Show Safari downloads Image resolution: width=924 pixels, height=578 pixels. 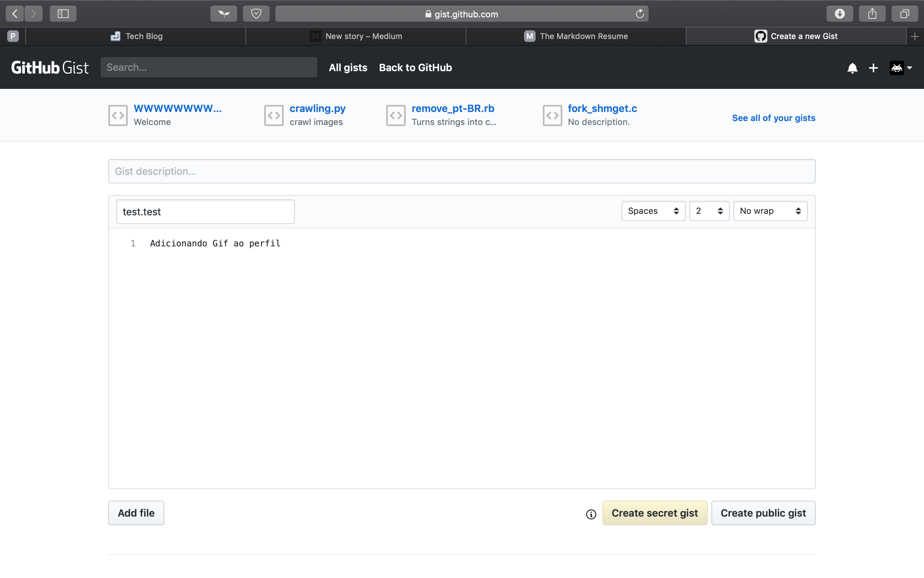(840, 14)
